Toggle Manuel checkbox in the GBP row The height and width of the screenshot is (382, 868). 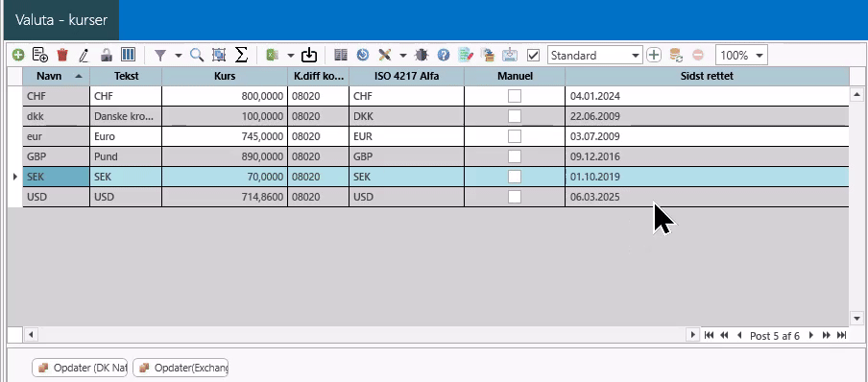(x=515, y=156)
